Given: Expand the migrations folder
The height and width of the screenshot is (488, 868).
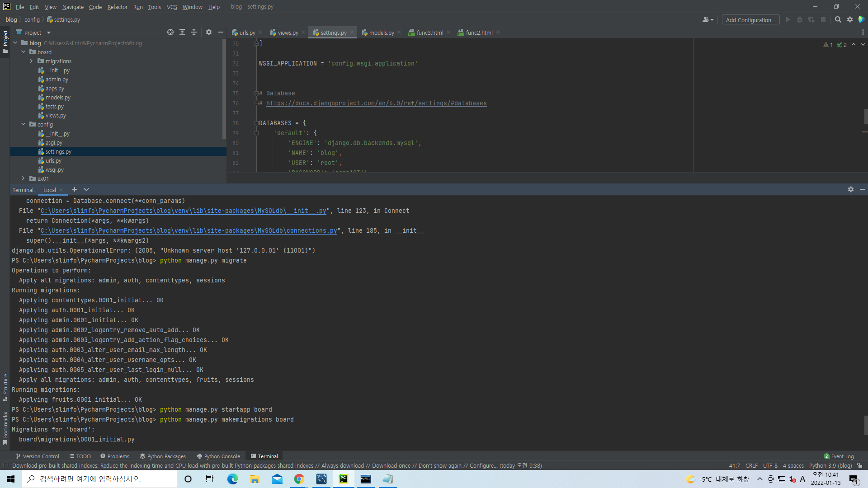Looking at the screenshot, I should pos(31,61).
